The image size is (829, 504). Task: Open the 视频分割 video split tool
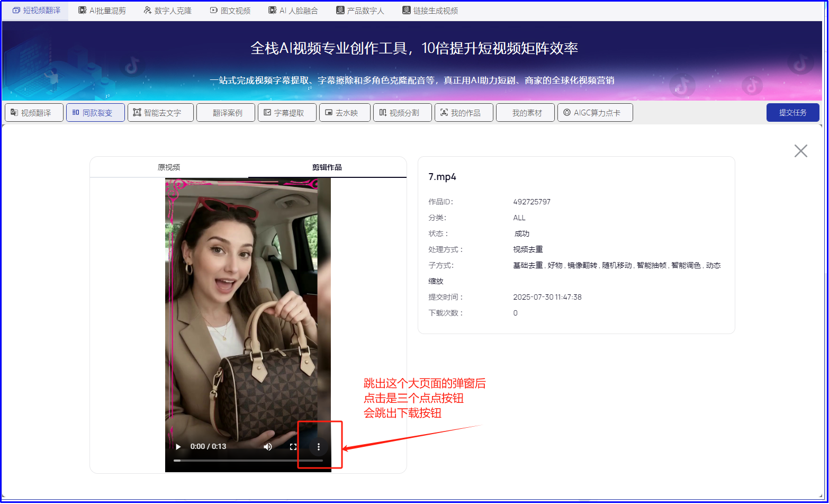click(402, 113)
